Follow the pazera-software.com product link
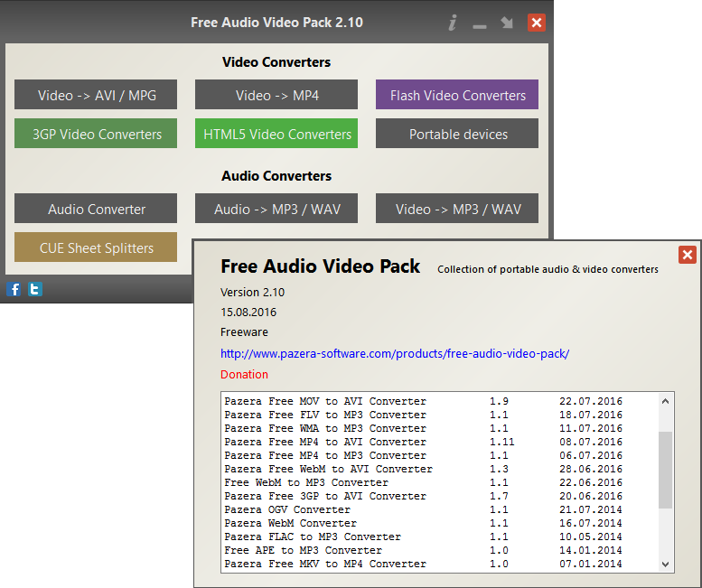 coord(395,353)
